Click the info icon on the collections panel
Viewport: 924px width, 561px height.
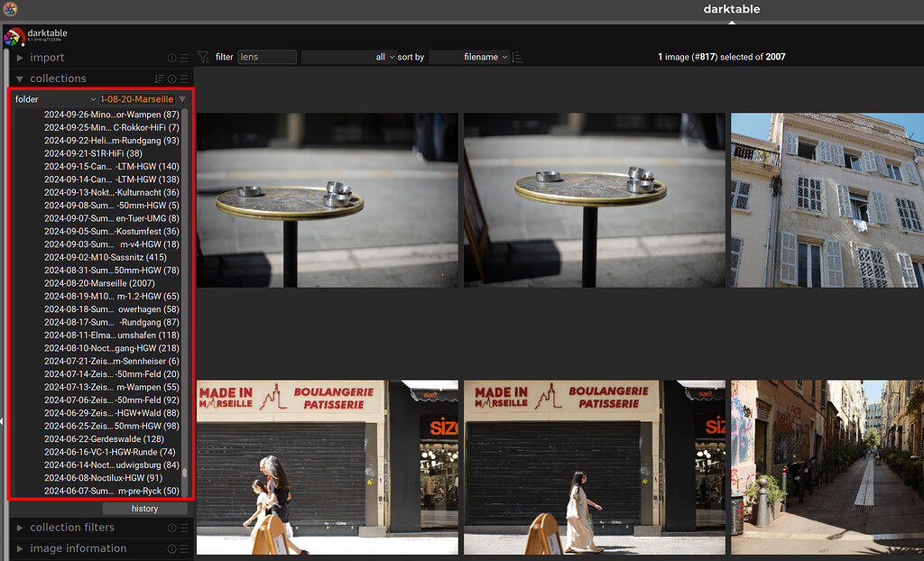[171, 78]
